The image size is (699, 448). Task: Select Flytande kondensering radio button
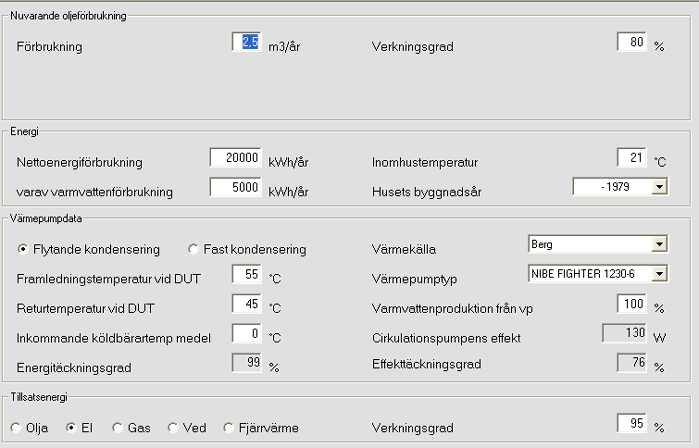(24, 249)
